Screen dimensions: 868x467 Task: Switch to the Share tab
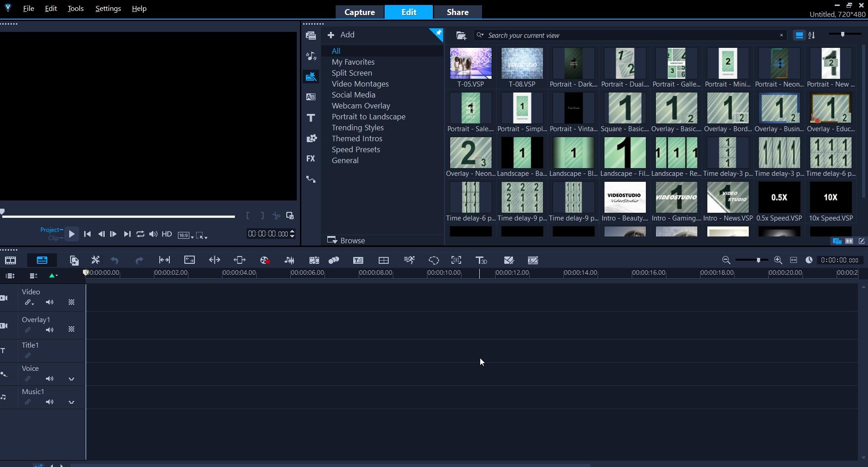coord(457,12)
